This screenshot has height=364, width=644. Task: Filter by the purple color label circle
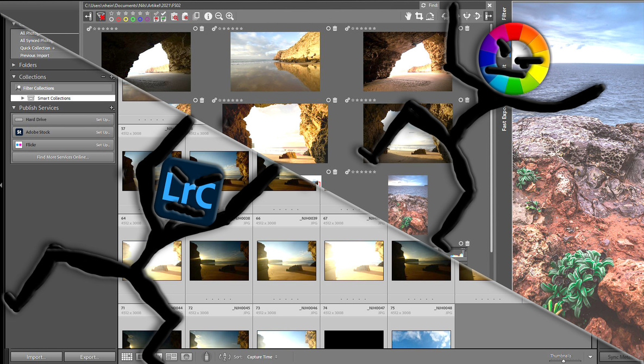(x=147, y=20)
